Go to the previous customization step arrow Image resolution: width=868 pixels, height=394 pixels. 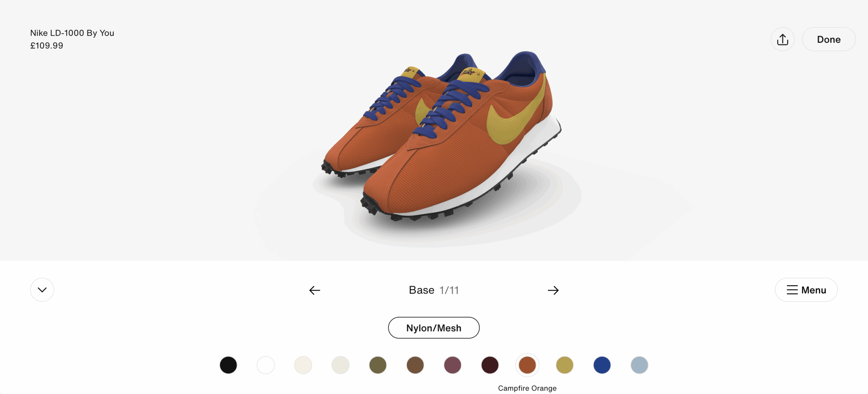[x=315, y=290]
